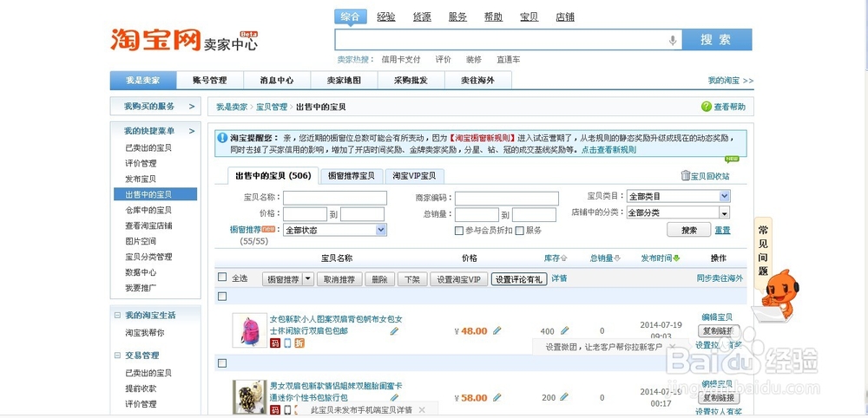The height and width of the screenshot is (418, 868).
Task: Click the 宝贝名称 input field
Action: 335,198
